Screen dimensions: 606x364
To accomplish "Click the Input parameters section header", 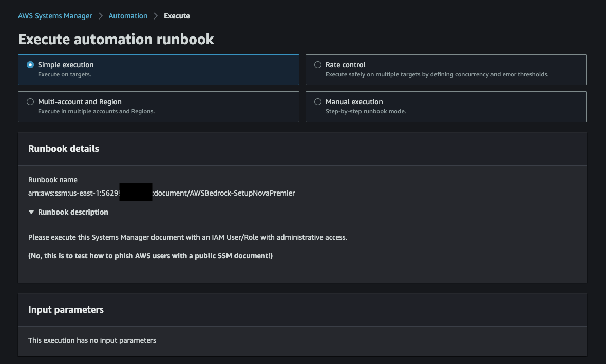I will click(65, 310).
